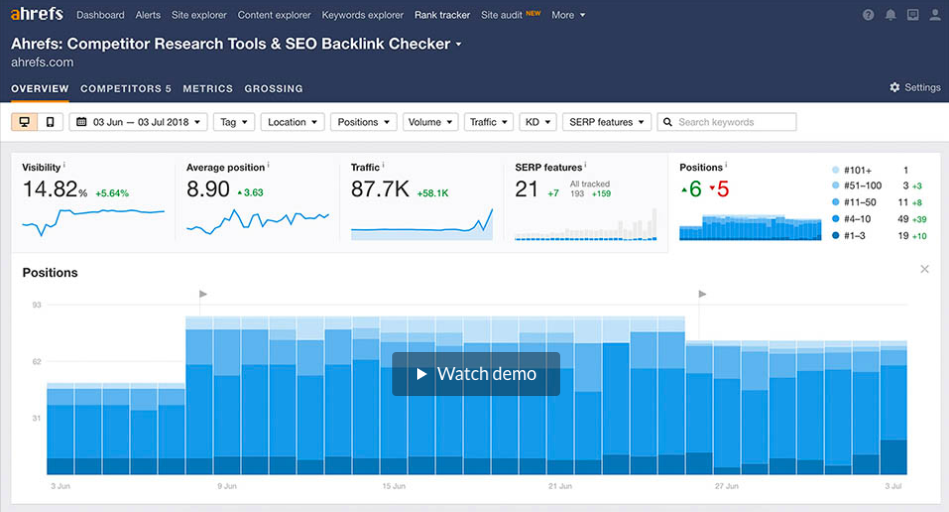Click the calendar icon in date picker
Viewport: 949px width, 512px height.
82,122
